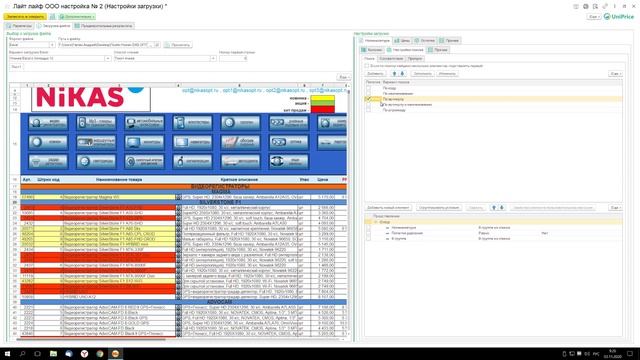Click the 'Сгруппировать условия' button
640x360 pixels.
tap(439, 208)
